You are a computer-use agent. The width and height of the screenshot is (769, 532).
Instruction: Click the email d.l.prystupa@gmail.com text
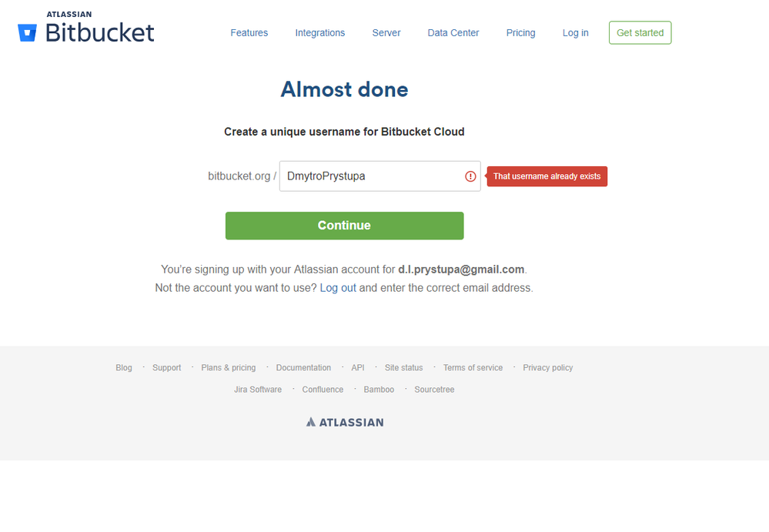tap(461, 269)
